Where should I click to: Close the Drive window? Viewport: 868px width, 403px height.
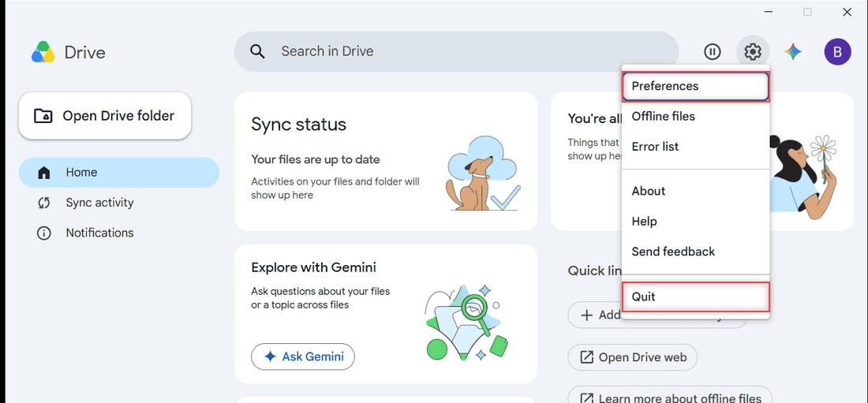tap(847, 12)
